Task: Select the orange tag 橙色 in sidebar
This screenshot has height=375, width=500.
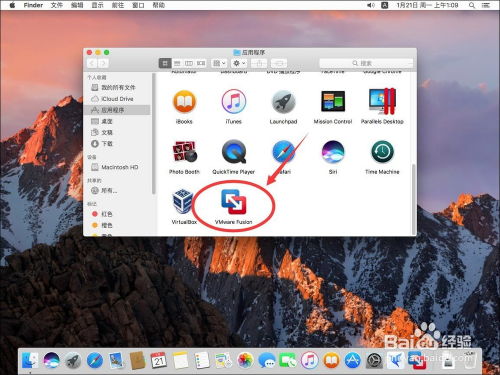Action: coord(118,225)
